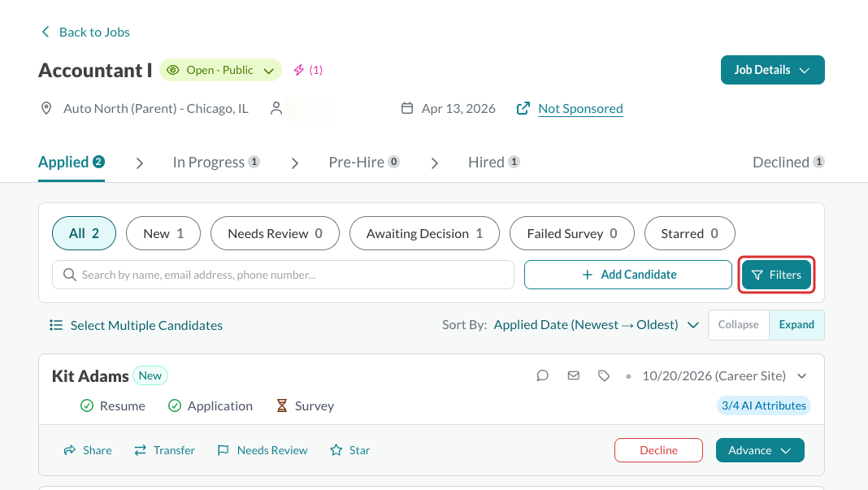
Task: Click the Resume checkmark icon
Action: [87, 405]
